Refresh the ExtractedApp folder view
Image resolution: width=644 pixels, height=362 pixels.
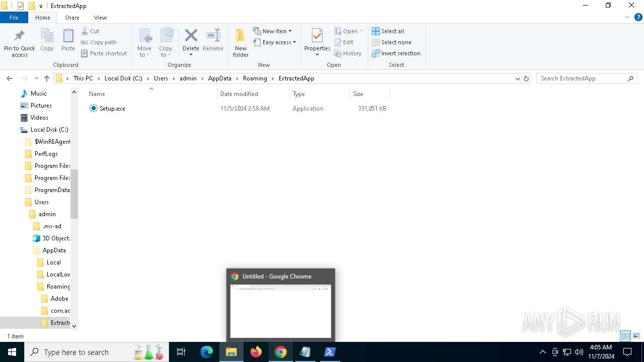click(526, 78)
